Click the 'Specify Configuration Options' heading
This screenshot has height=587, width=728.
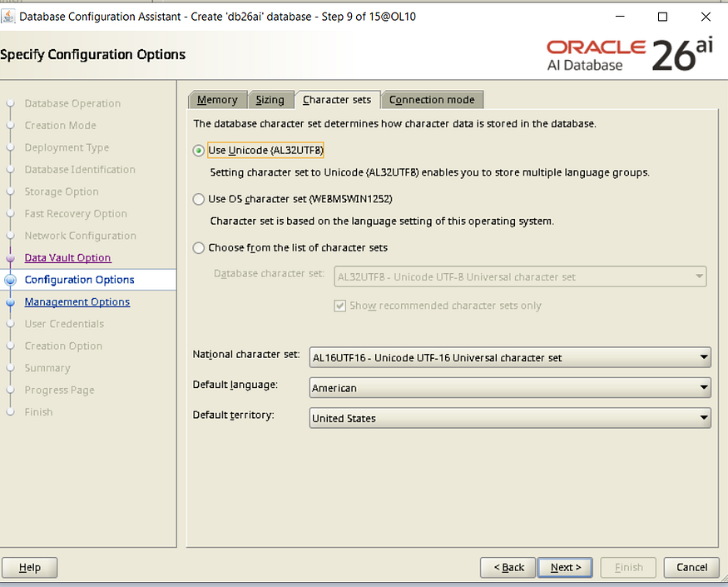(93, 55)
